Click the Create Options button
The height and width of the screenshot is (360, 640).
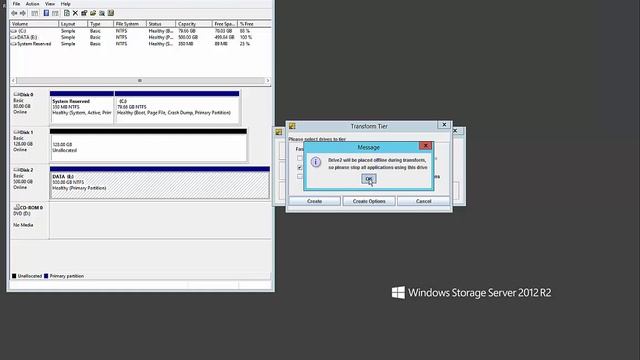(369, 201)
